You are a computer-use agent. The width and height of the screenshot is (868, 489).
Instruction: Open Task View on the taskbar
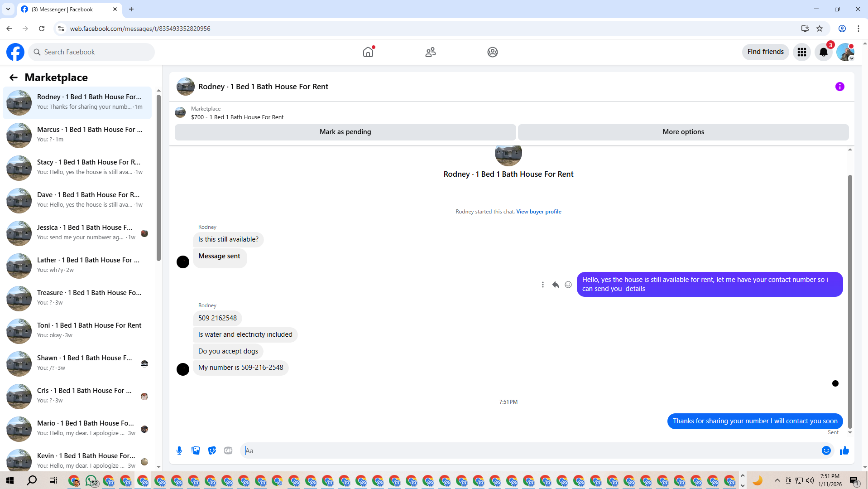(x=53, y=480)
